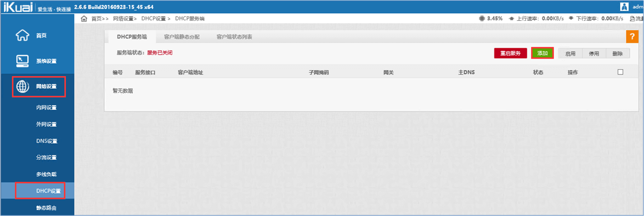Open 外网设置 submenu item
The width and height of the screenshot is (644, 216).
(47, 124)
